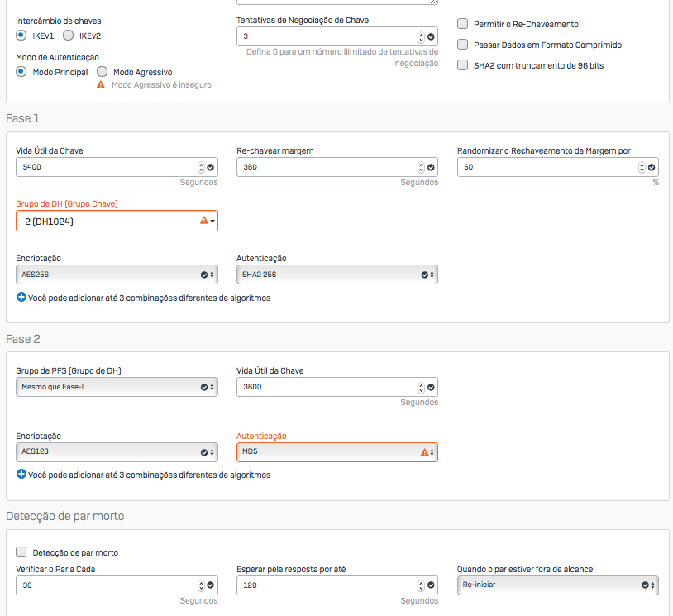Open the Re-iniciar action dropdown
The height and width of the screenshot is (616, 673).
(557, 585)
